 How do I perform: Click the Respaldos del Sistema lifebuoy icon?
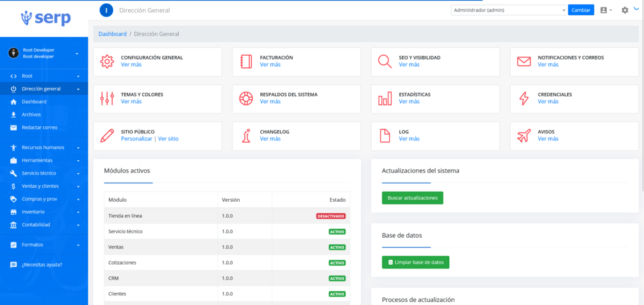245,99
